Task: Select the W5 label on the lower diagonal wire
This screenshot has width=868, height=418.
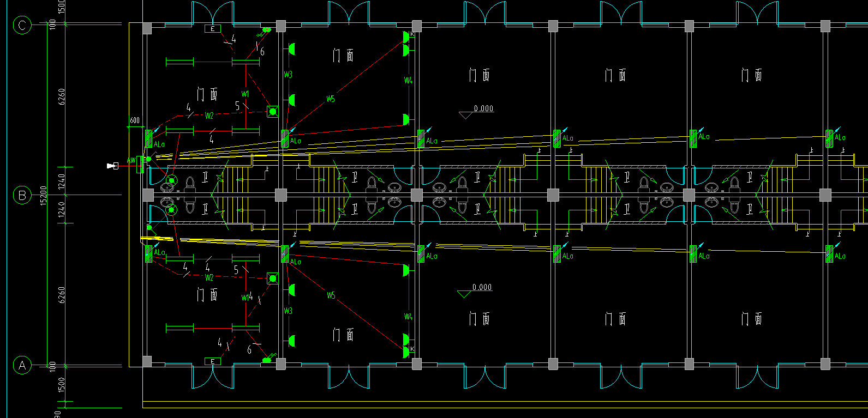Action: pos(331,295)
